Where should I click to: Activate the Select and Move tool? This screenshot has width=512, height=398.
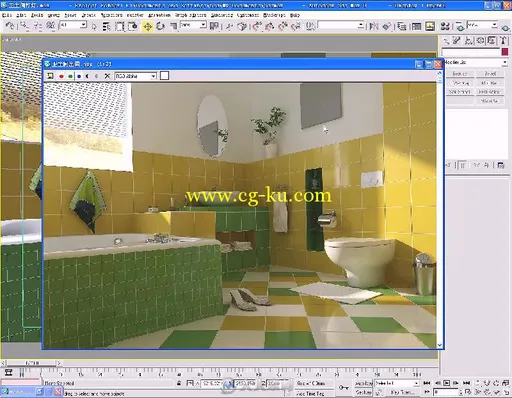147,26
